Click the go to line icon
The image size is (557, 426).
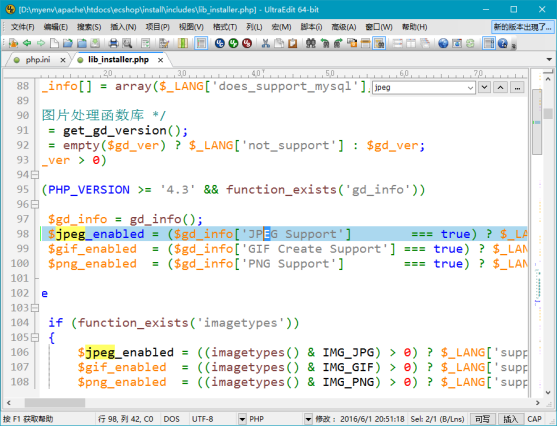pyautogui.click(x=365, y=43)
